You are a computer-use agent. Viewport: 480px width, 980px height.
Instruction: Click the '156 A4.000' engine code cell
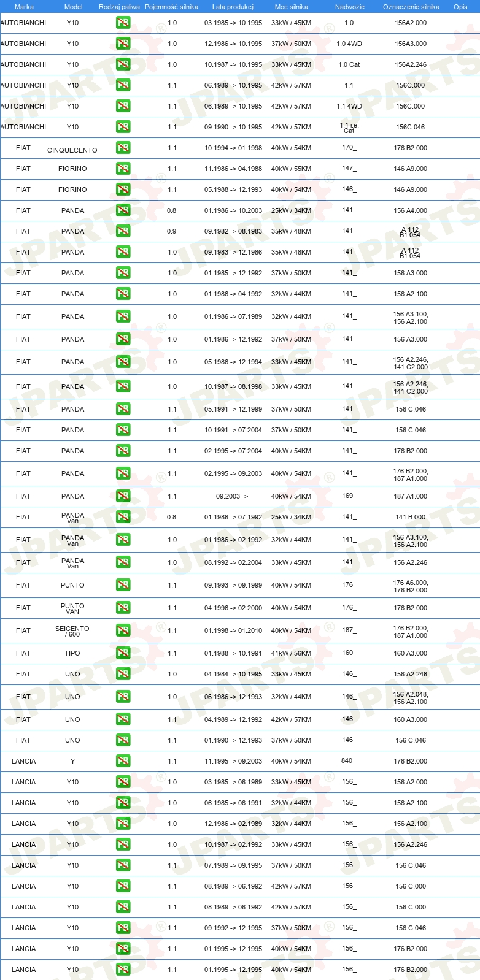coord(411,210)
